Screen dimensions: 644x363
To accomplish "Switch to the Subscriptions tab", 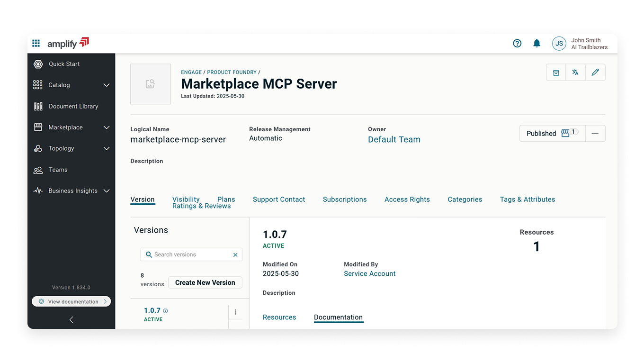I will point(344,200).
